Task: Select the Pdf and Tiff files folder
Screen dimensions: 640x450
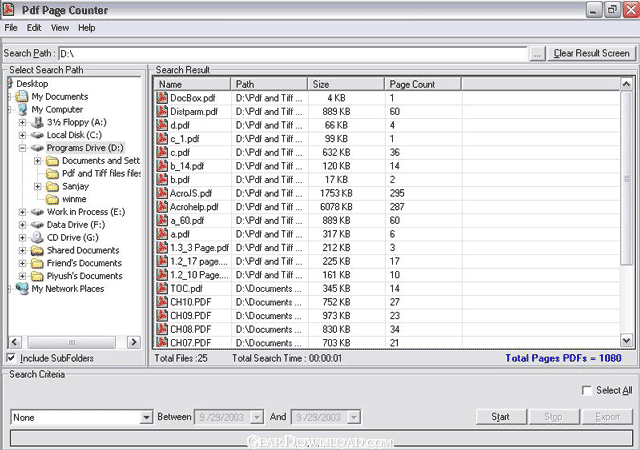Action: (101, 174)
